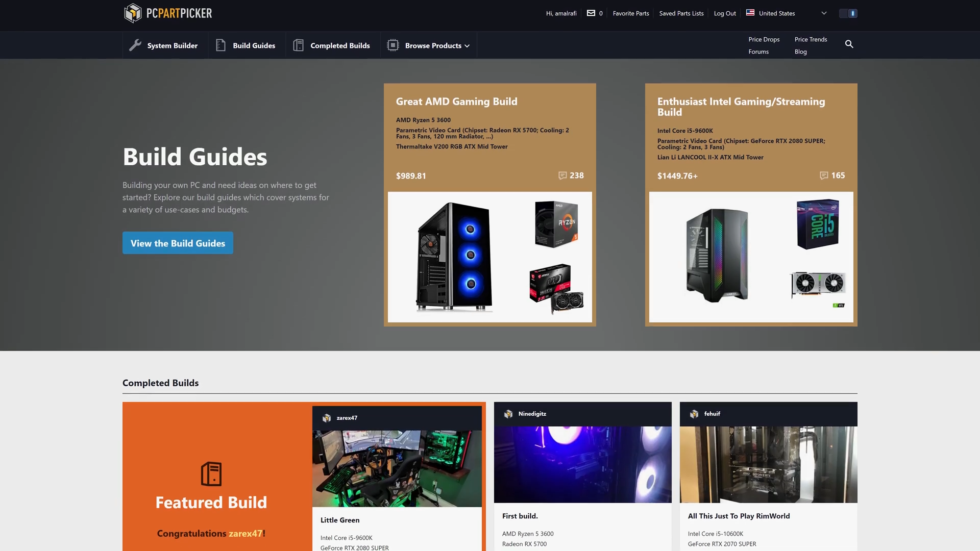Click the Lian Li LANCOOL case image
Image resolution: width=980 pixels, height=551 pixels.
click(717, 255)
